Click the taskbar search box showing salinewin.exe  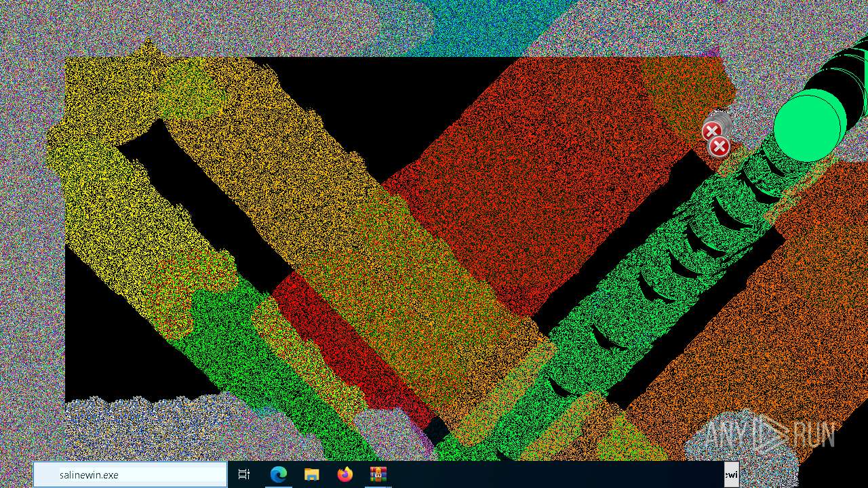coord(130,475)
